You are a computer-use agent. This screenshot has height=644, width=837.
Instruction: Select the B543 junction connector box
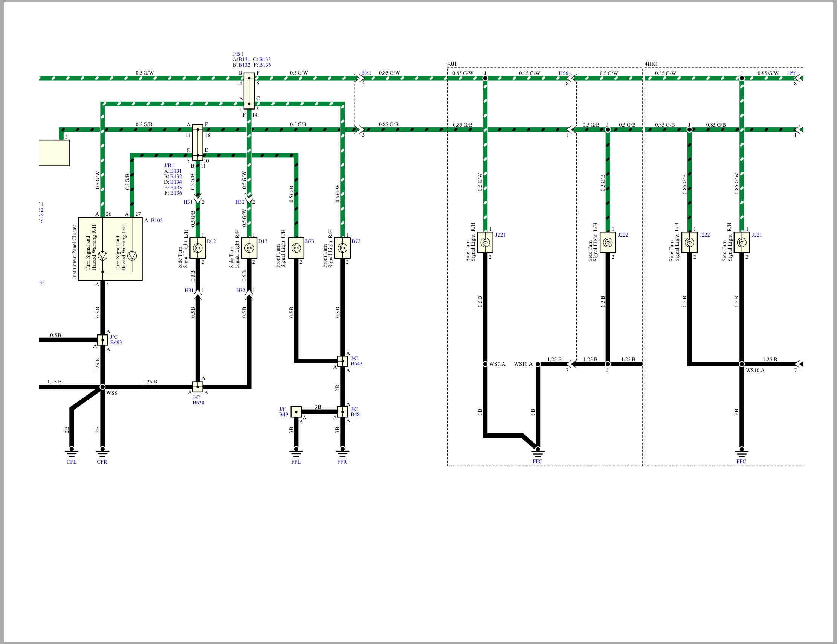pos(343,361)
